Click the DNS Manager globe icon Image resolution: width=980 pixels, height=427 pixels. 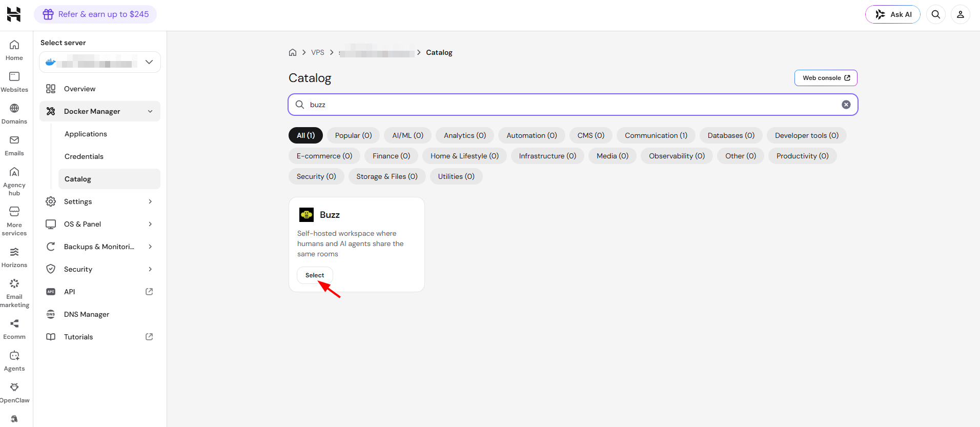(51, 314)
